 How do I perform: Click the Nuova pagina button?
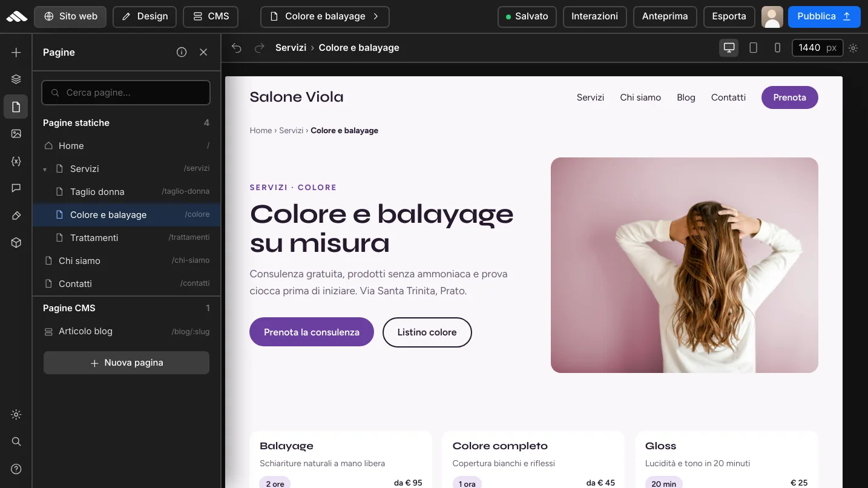pyautogui.click(x=127, y=363)
